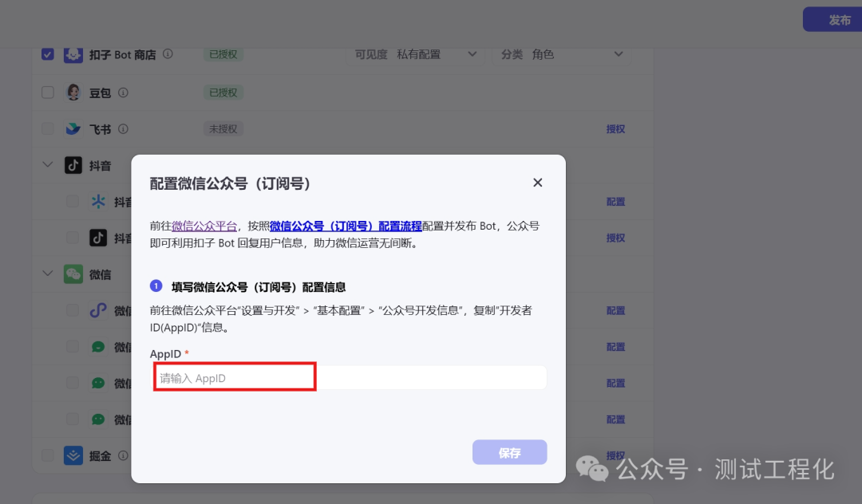The width and height of the screenshot is (862, 504).
Task: Click the 未授权 tag of 飞书
Action: [x=223, y=128]
